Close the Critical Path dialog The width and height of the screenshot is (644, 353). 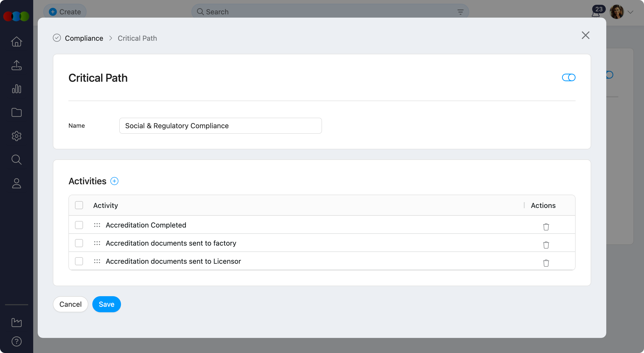[586, 35]
